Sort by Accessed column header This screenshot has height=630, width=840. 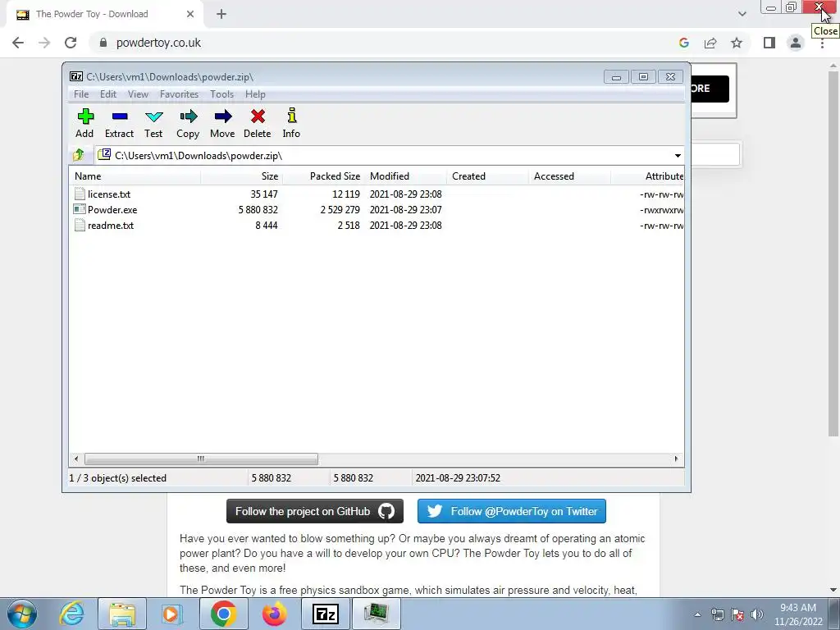pos(569,176)
